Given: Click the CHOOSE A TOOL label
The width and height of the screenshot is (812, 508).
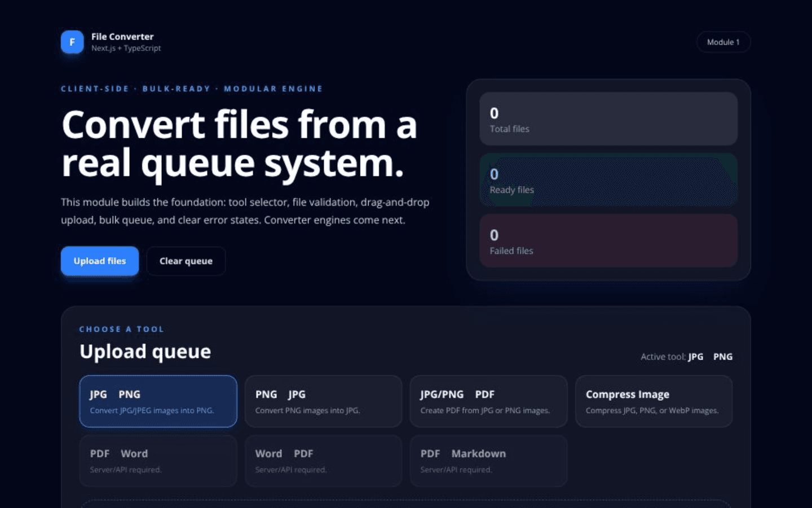Looking at the screenshot, I should pos(122,329).
